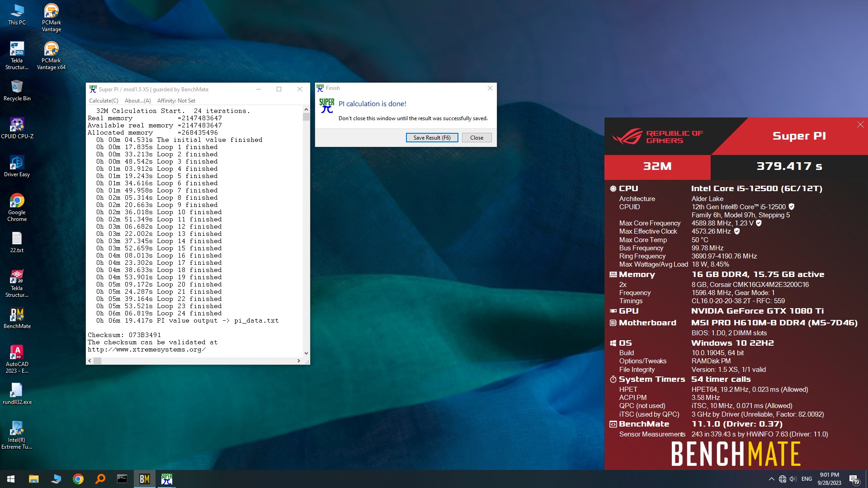Open the command prompt taskbar icon
Screen dimensions: 868x488
click(122, 479)
